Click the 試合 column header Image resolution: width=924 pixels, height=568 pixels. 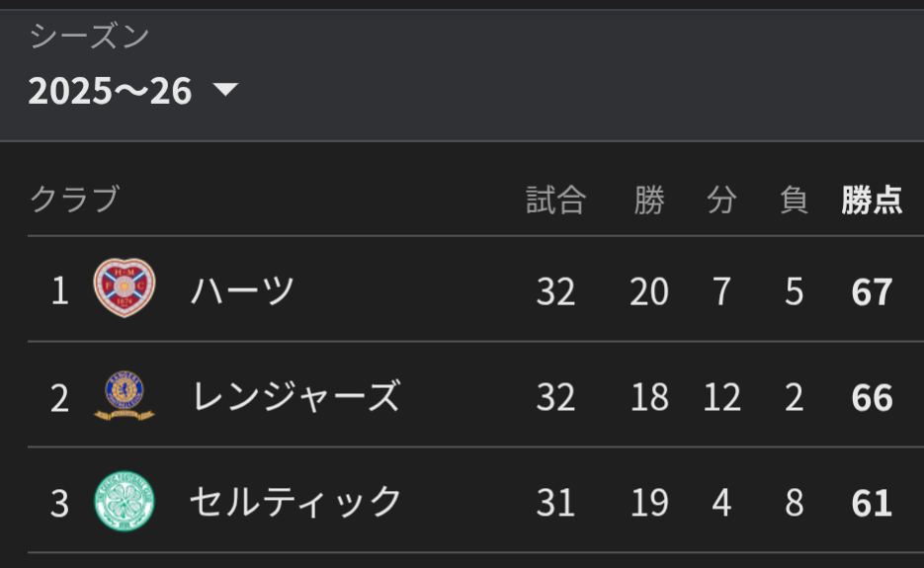555,201
